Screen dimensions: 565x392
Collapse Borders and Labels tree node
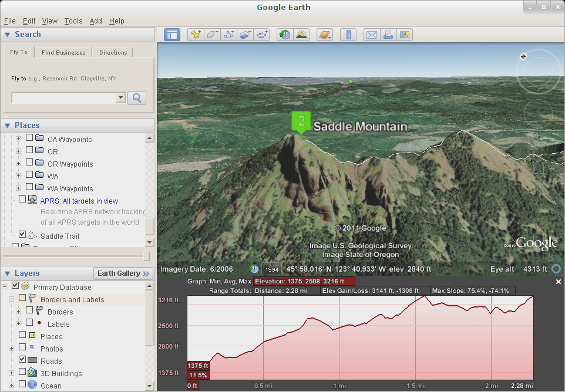click(x=11, y=299)
